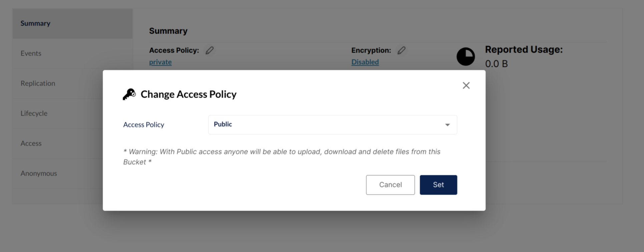Switch to the Events tab
This screenshot has height=252, width=644.
pos(31,53)
